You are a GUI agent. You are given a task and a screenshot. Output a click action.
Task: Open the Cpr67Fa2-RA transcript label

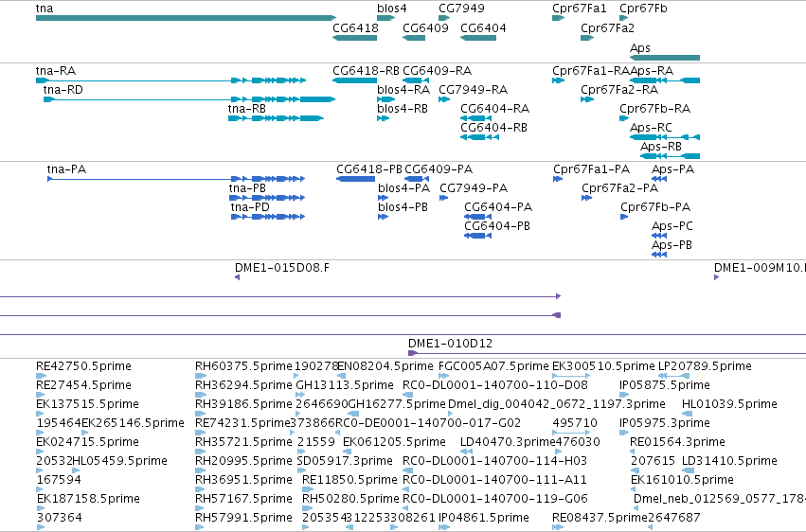pos(619,89)
